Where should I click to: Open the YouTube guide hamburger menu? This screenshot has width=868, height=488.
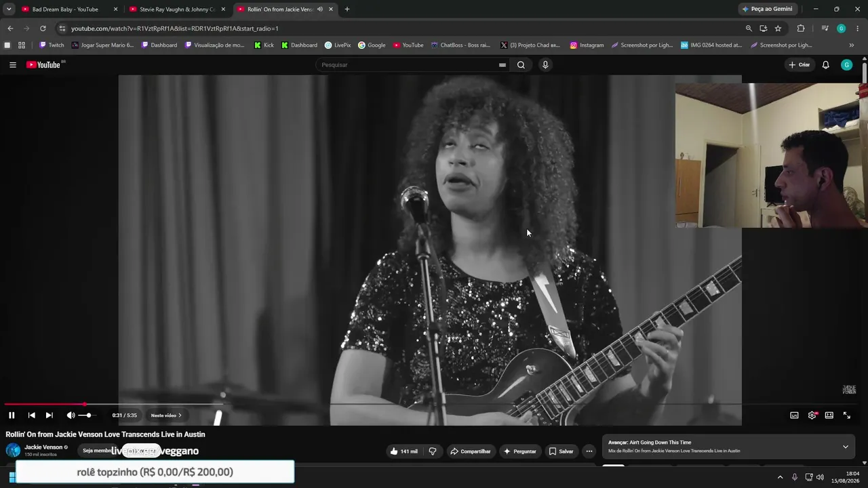click(13, 65)
